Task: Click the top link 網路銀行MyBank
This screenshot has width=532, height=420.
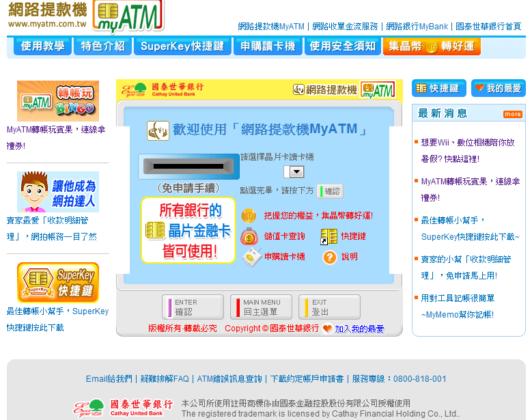Action: [x=417, y=27]
